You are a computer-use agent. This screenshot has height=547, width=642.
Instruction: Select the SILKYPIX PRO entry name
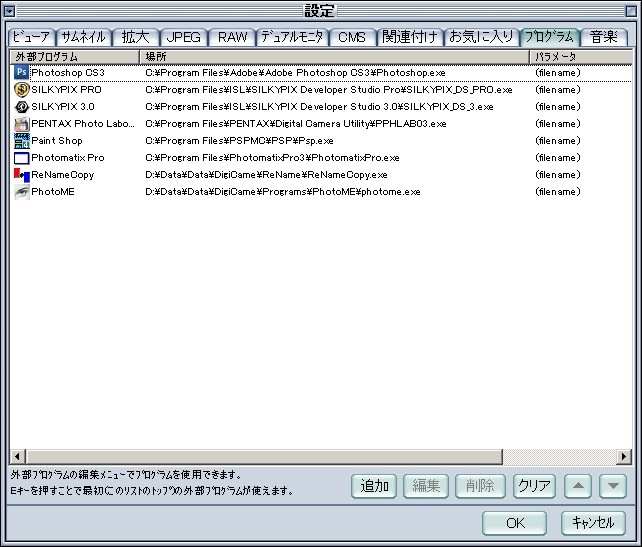point(66,90)
